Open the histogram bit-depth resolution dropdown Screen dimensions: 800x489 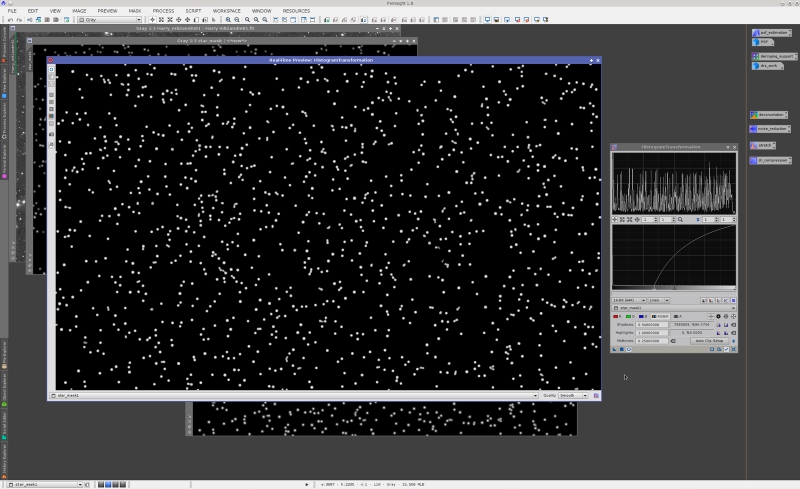(629, 301)
